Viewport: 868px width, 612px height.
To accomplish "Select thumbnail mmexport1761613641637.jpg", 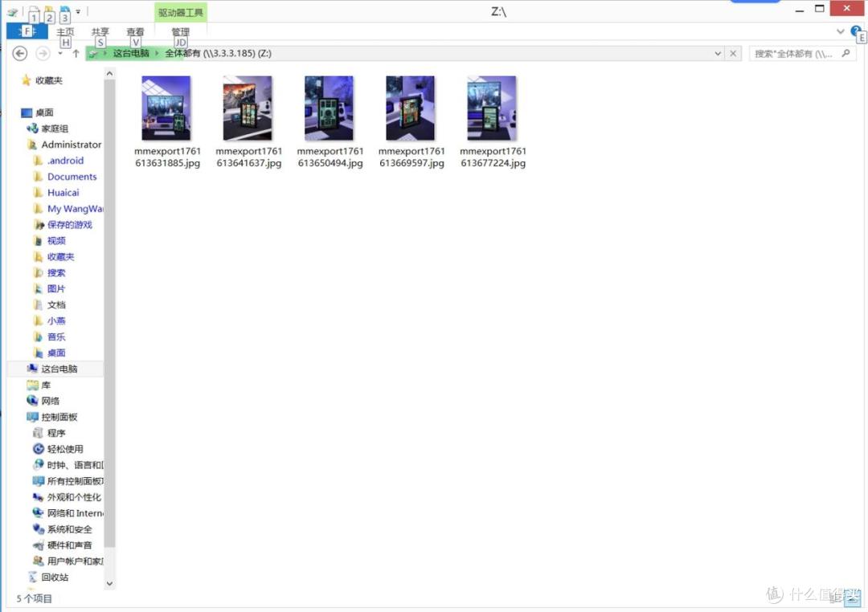I will (x=248, y=108).
